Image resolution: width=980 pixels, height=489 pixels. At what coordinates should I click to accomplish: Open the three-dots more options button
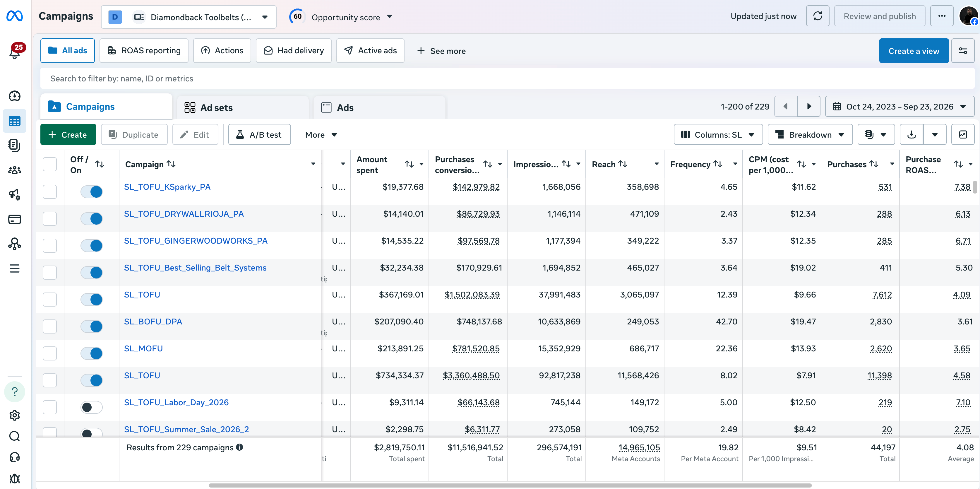point(942,16)
